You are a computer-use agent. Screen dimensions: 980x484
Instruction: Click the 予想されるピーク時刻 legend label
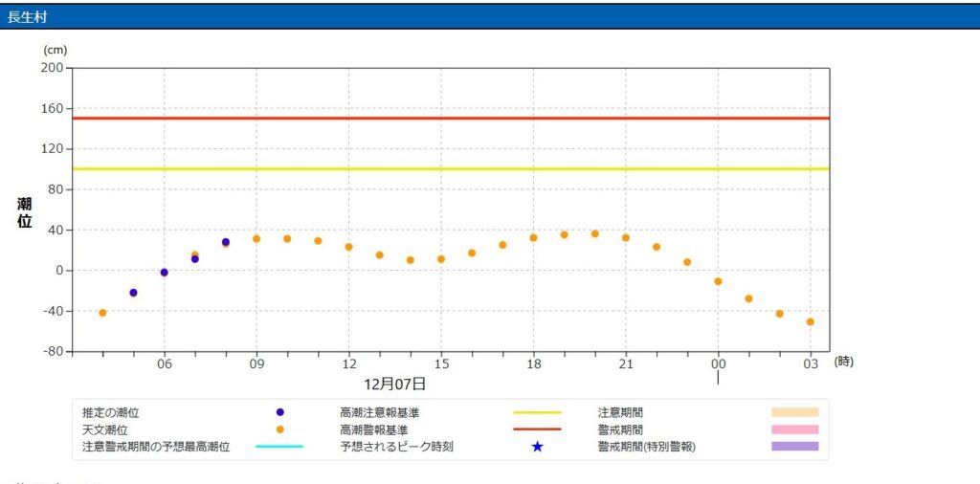click(396, 447)
